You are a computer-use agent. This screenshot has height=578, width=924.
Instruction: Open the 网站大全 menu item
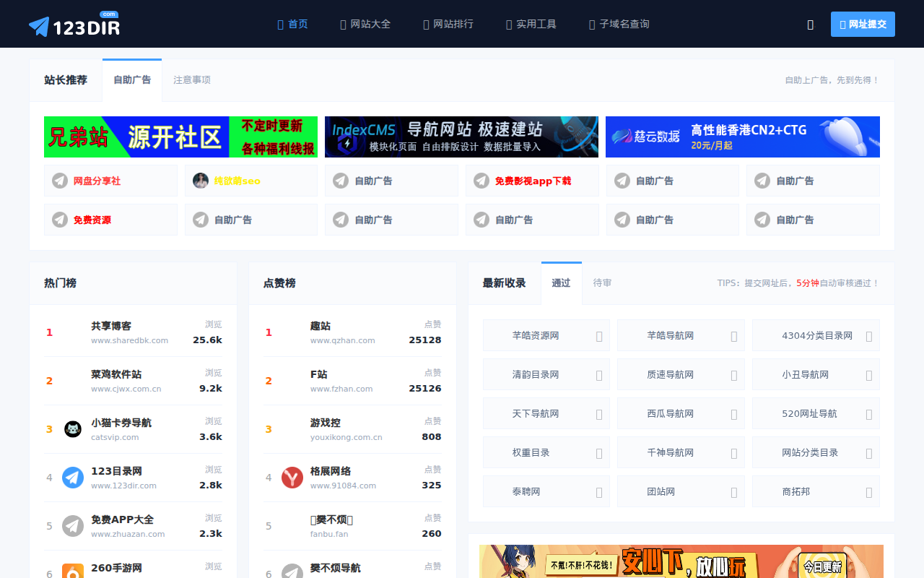(365, 24)
